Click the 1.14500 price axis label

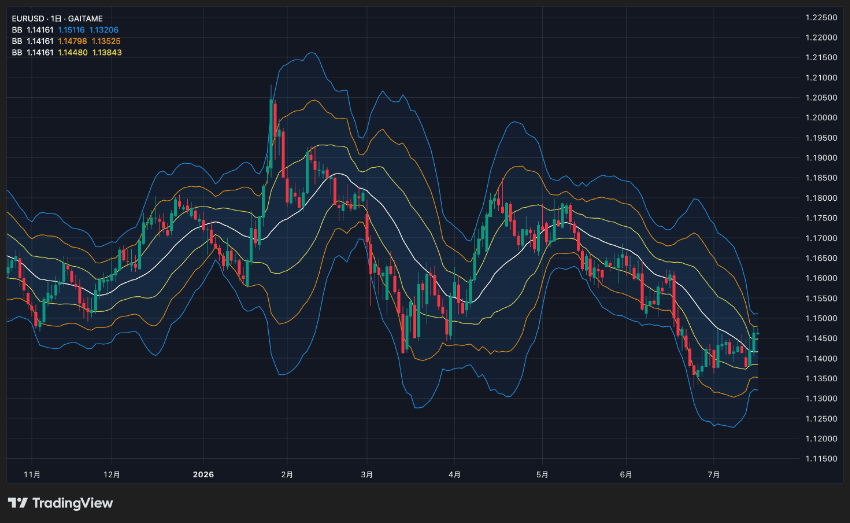point(821,338)
